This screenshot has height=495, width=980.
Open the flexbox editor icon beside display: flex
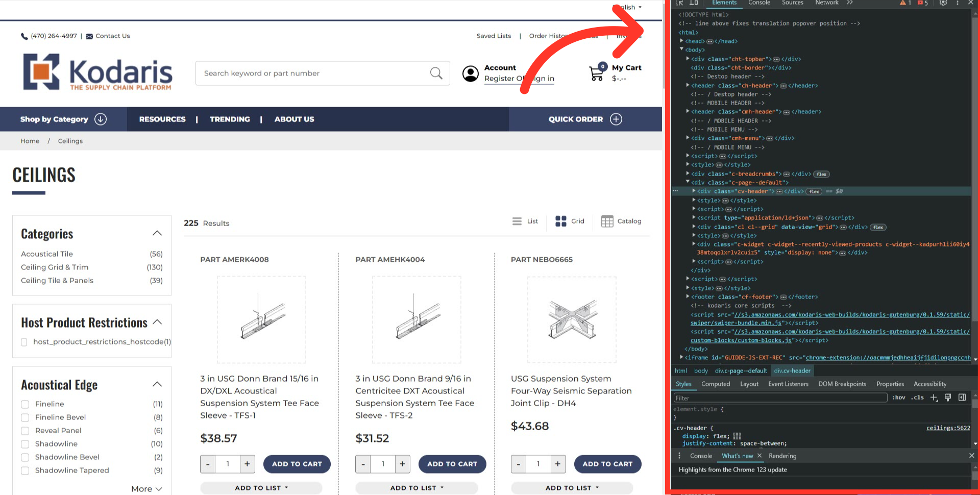pos(737,436)
